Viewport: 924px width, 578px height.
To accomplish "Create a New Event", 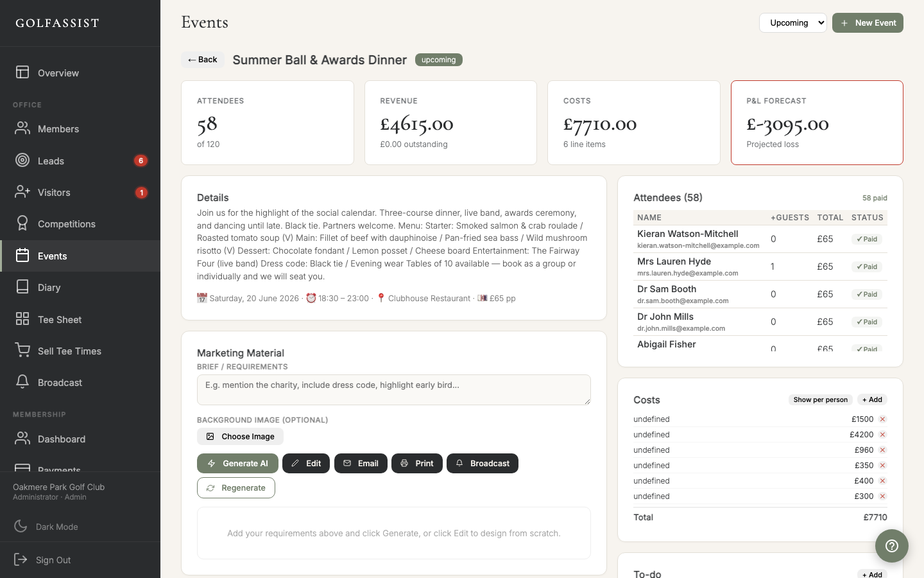I will point(868,22).
